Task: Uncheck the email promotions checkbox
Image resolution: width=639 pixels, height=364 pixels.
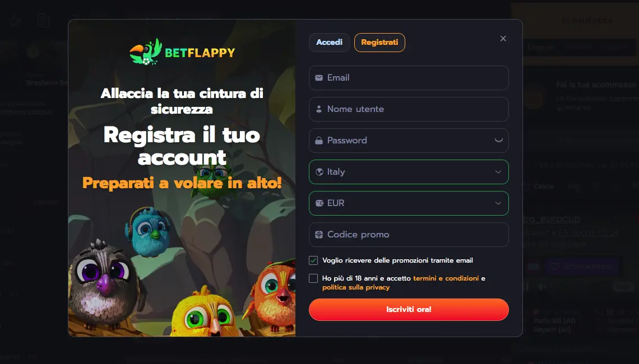Action: click(x=313, y=260)
